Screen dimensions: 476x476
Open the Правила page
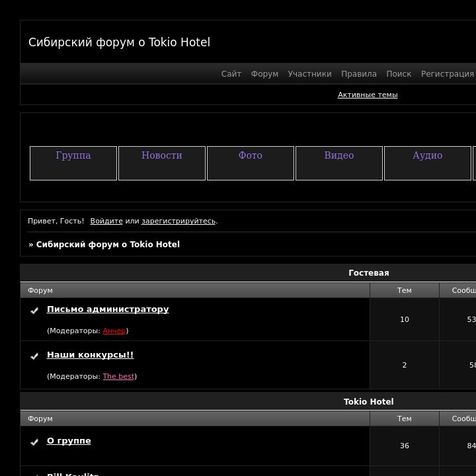coord(359,74)
